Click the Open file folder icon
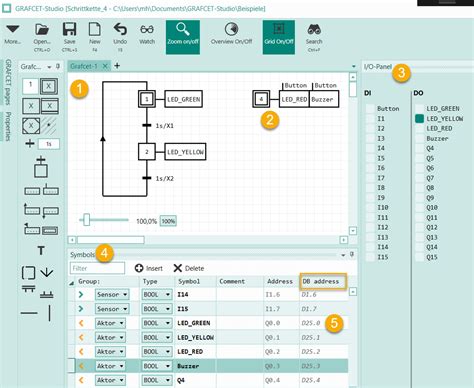This screenshot has width=474, height=388. tap(42, 30)
